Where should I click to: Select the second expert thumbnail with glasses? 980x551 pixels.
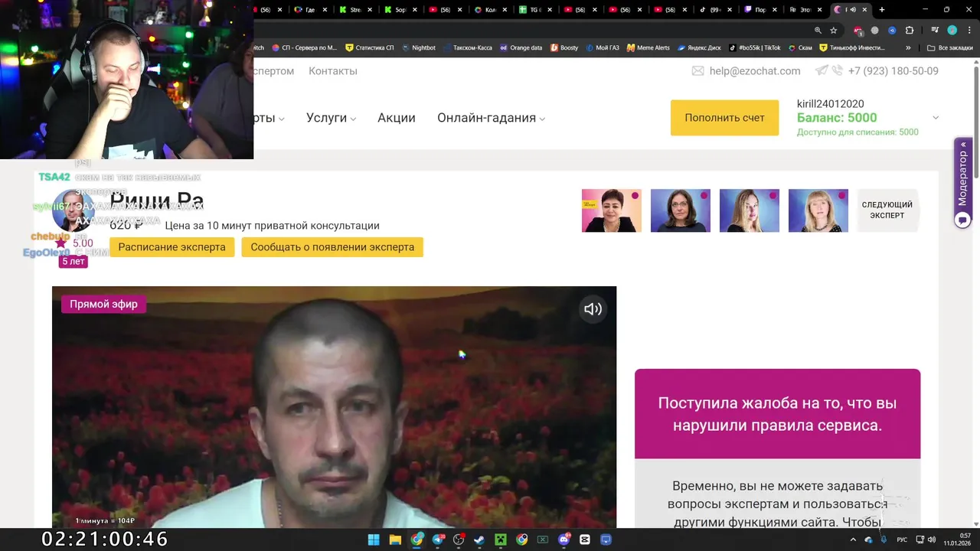681,210
